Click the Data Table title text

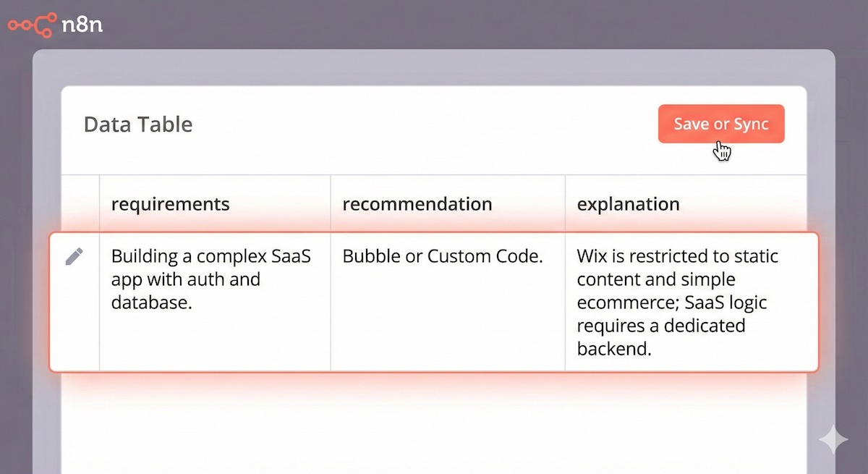138,124
